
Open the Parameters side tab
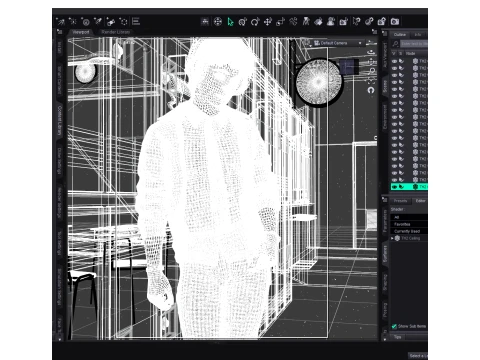click(385, 221)
